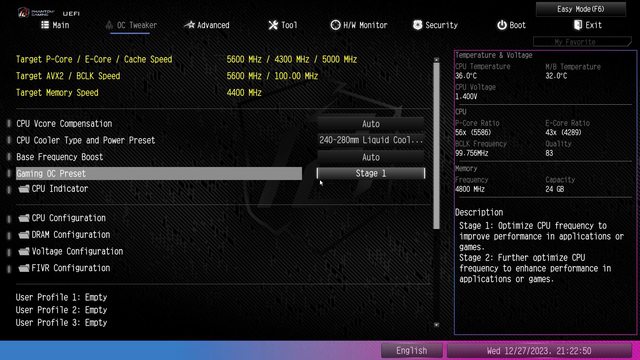
Task: Click the H/W Monitor gauge icon
Action: 335,25
